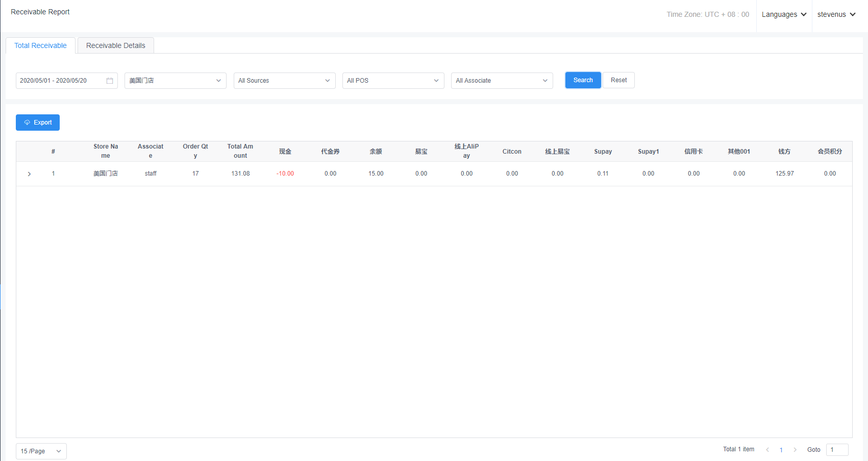Switch to the Receivable Details tab
868x461 pixels.
point(115,45)
